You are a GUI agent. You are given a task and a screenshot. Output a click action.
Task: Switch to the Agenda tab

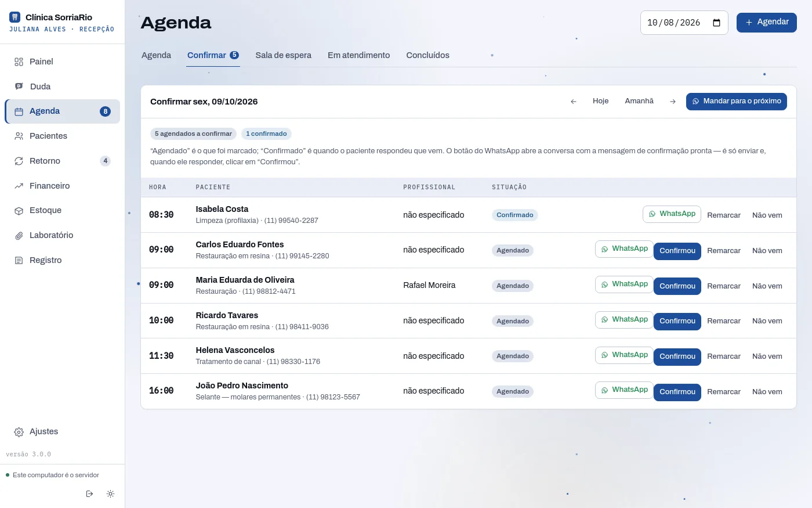click(156, 55)
